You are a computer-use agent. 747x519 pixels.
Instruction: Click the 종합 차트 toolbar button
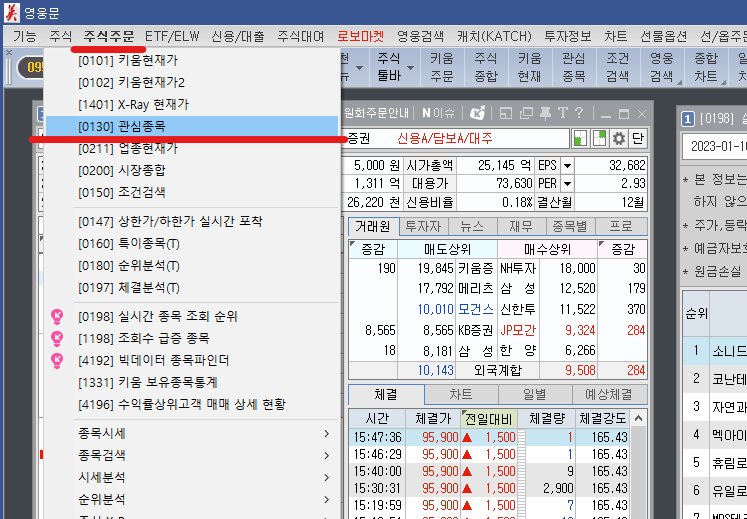pos(706,68)
